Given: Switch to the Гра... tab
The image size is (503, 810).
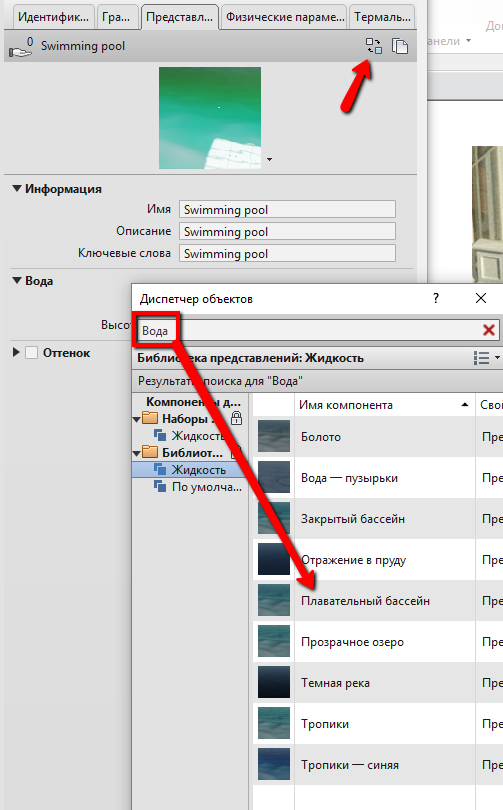Looking at the screenshot, I should 116,17.
